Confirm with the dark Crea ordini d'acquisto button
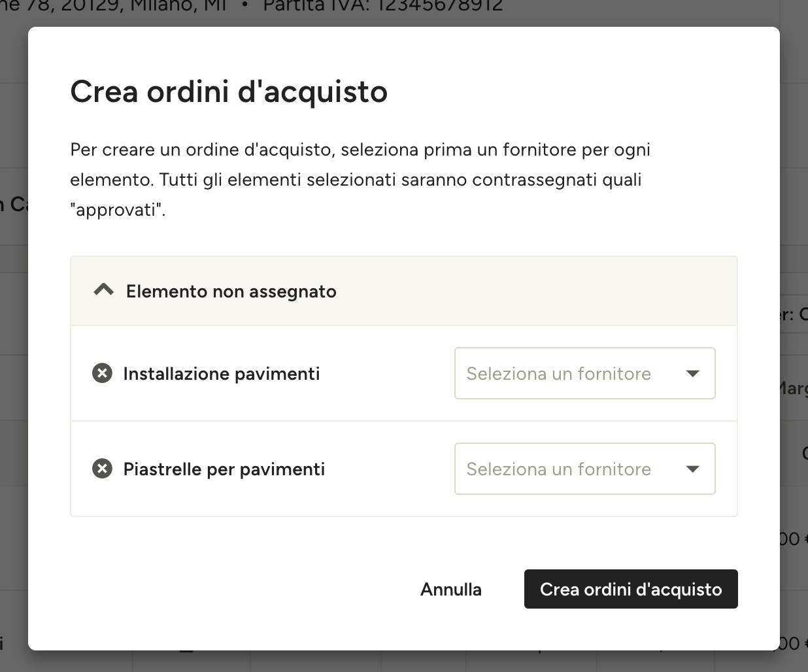 click(x=631, y=589)
